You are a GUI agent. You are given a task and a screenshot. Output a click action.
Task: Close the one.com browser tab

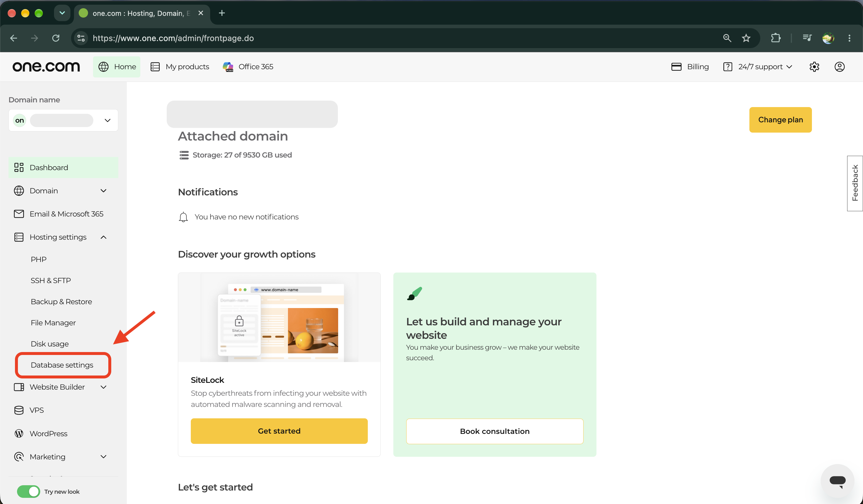coord(201,13)
